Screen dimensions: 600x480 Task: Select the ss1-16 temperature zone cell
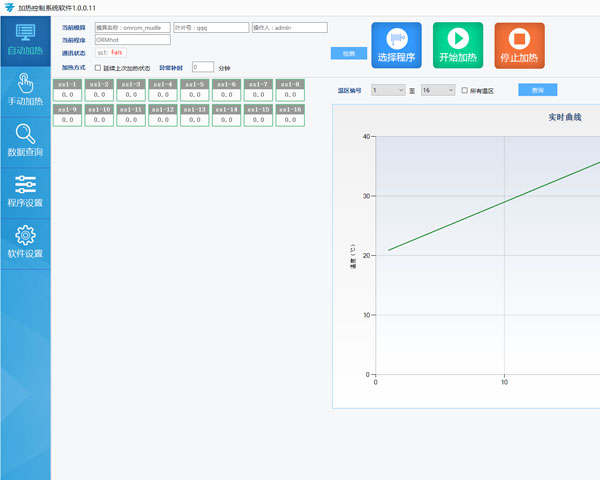tap(290, 114)
